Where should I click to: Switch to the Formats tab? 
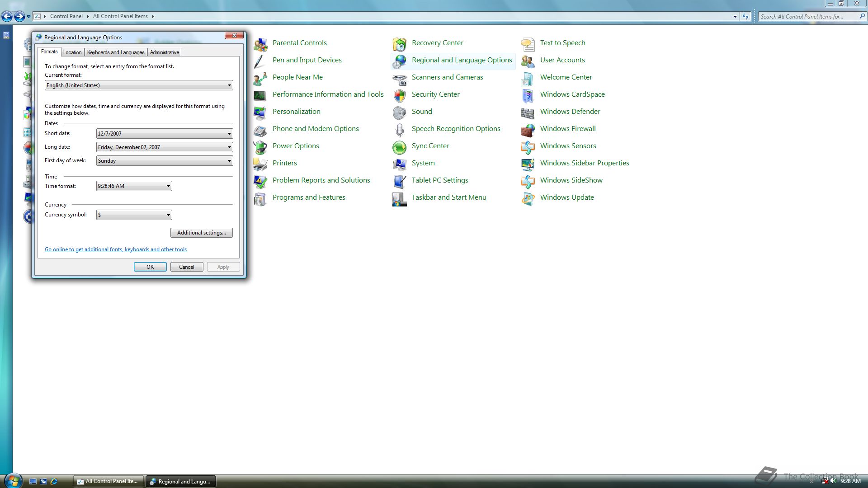(49, 52)
